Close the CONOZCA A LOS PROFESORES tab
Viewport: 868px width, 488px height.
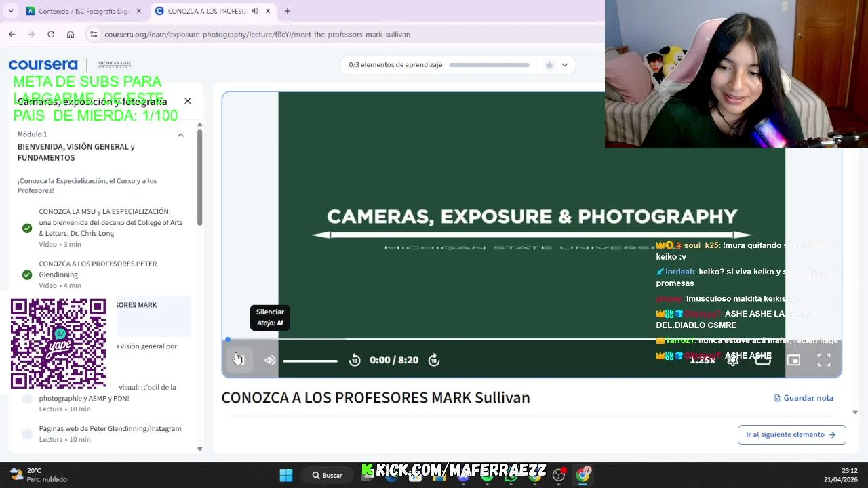pos(268,11)
